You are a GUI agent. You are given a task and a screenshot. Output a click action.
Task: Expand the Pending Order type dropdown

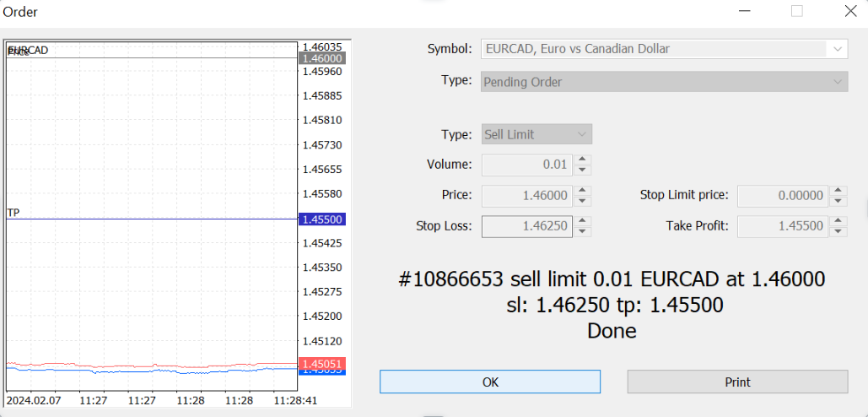coord(837,82)
